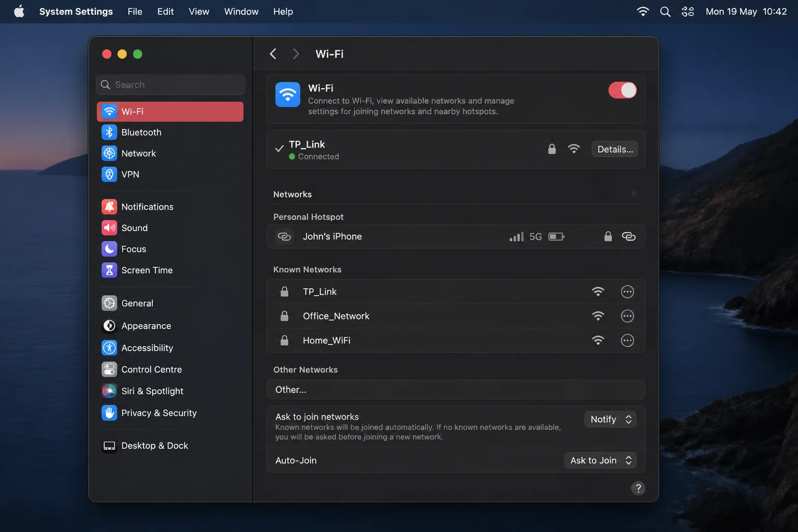Open the Auto-Join Ask to Join dropdown
The height and width of the screenshot is (532, 798).
(x=601, y=460)
